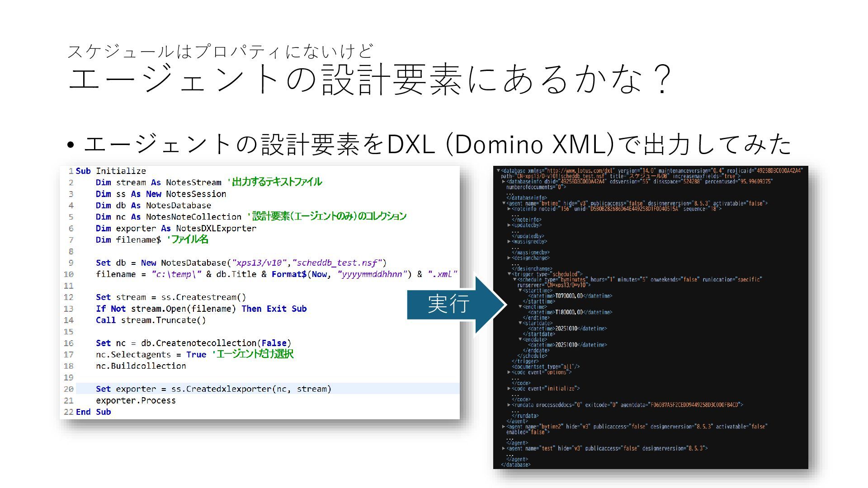Image resolution: width=868 pixels, height=488 pixels.
Task: Expand the databaseinfo XML node
Action: [x=504, y=182]
